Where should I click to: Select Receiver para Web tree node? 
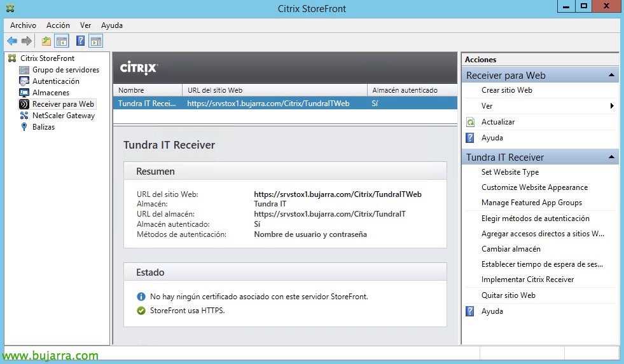[x=63, y=104]
